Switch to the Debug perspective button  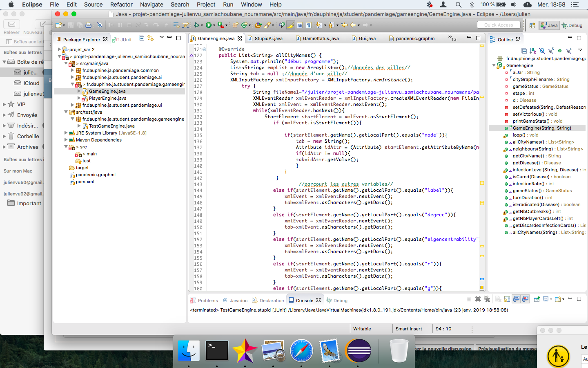[x=572, y=25]
